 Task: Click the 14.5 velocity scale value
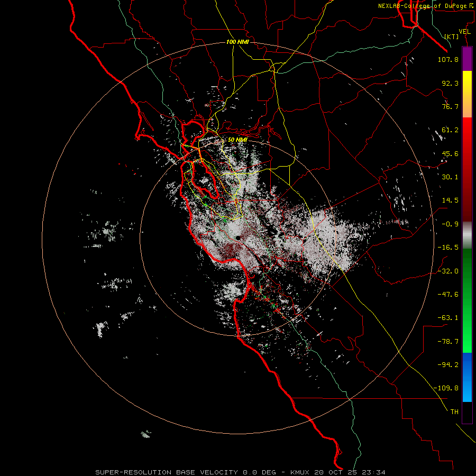click(450, 200)
